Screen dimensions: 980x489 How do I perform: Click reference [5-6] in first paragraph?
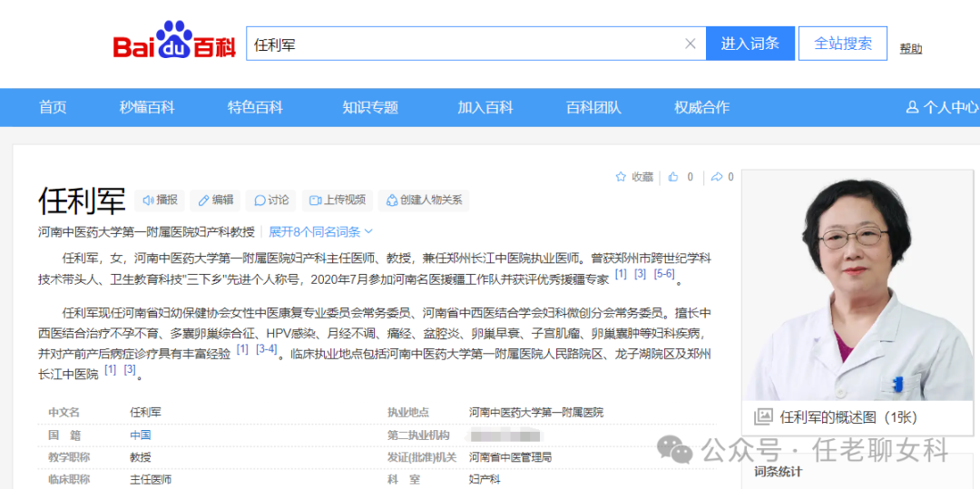pos(663,274)
